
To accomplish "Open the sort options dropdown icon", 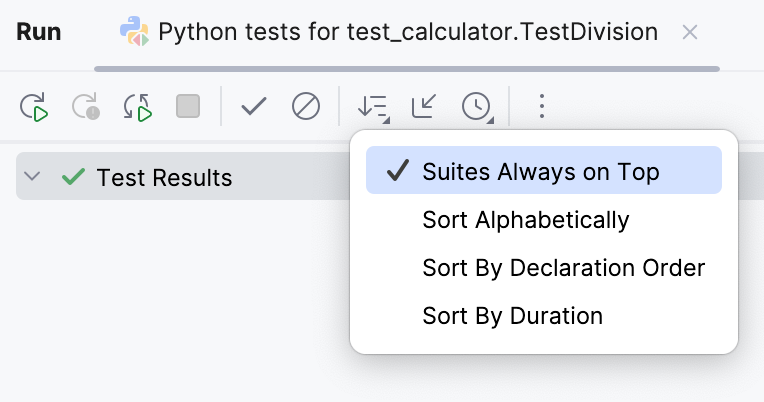I will (374, 106).
